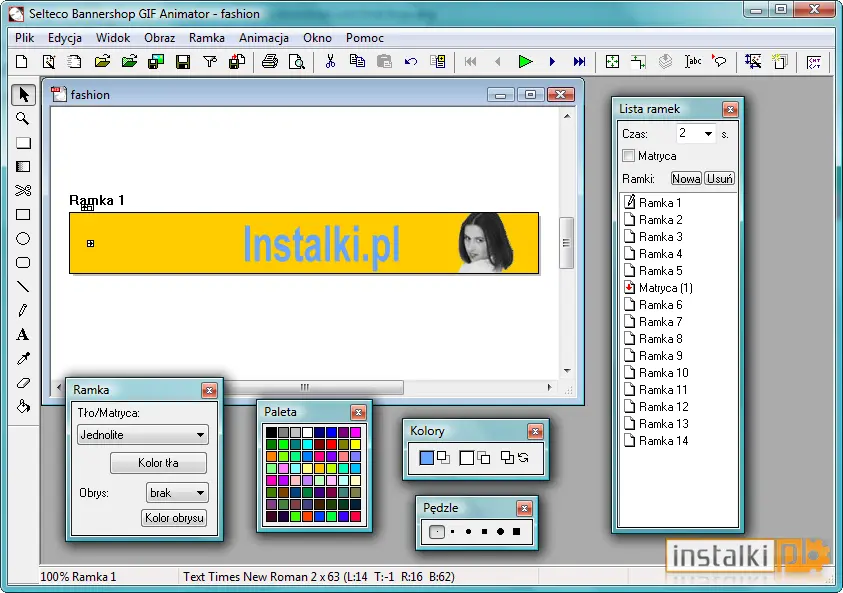The width and height of the screenshot is (843, 593).
Task: Select the arrow selection tool
Action: pos(23,95)
